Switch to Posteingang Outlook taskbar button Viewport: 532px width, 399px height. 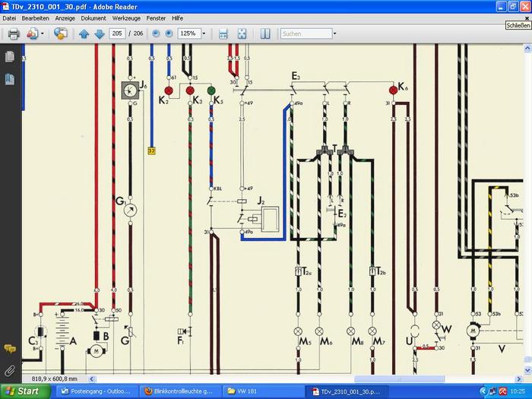click(x=97, y=391)
